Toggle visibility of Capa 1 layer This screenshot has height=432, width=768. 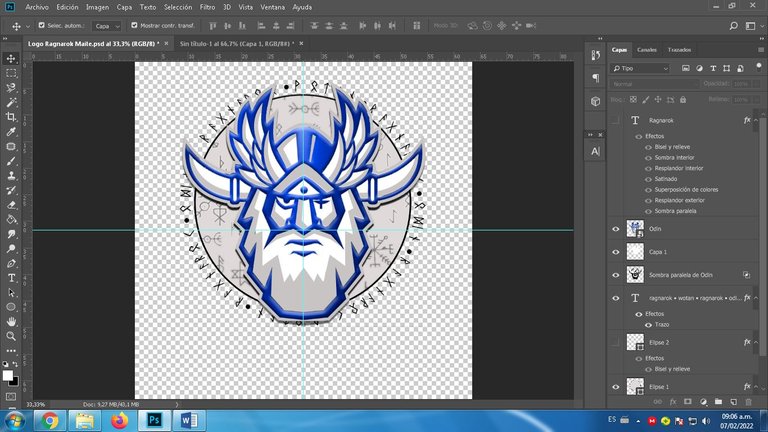pos(615,251)
